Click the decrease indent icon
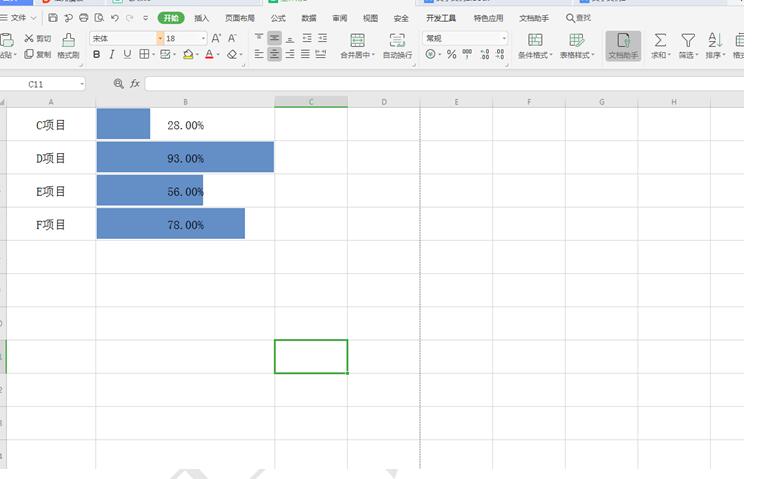The width and height of the screenshot is (757, 479). (307, 38)
